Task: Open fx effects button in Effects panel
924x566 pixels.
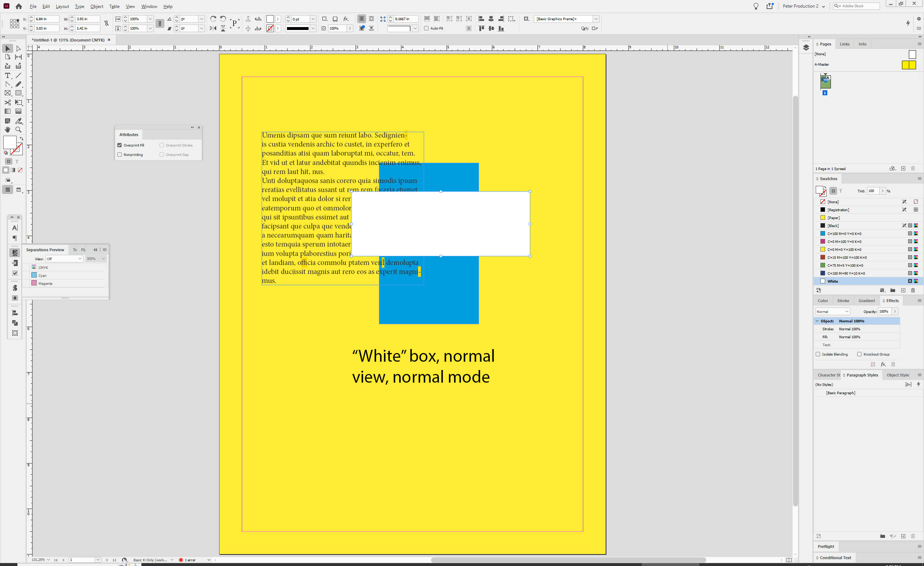Action: point(883,364)
